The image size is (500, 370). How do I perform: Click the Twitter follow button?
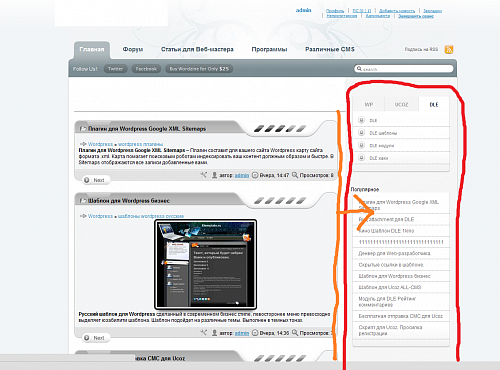point(115,69)
